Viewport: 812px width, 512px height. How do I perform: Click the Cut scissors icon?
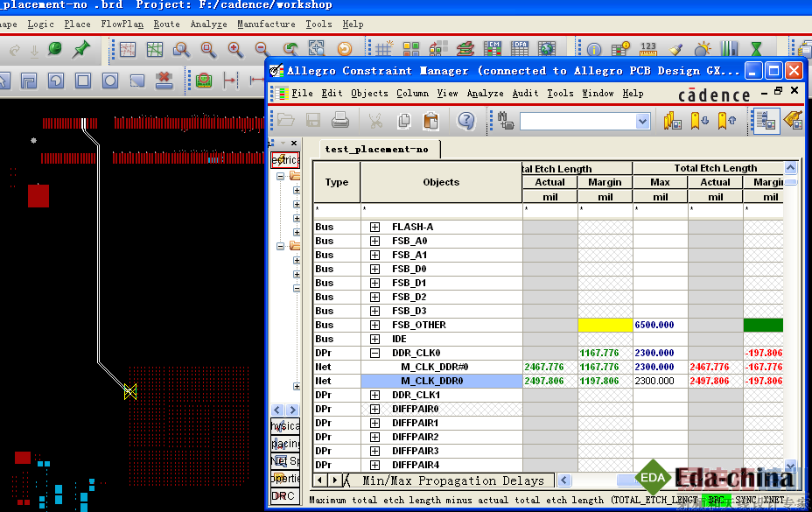(376, 121)
